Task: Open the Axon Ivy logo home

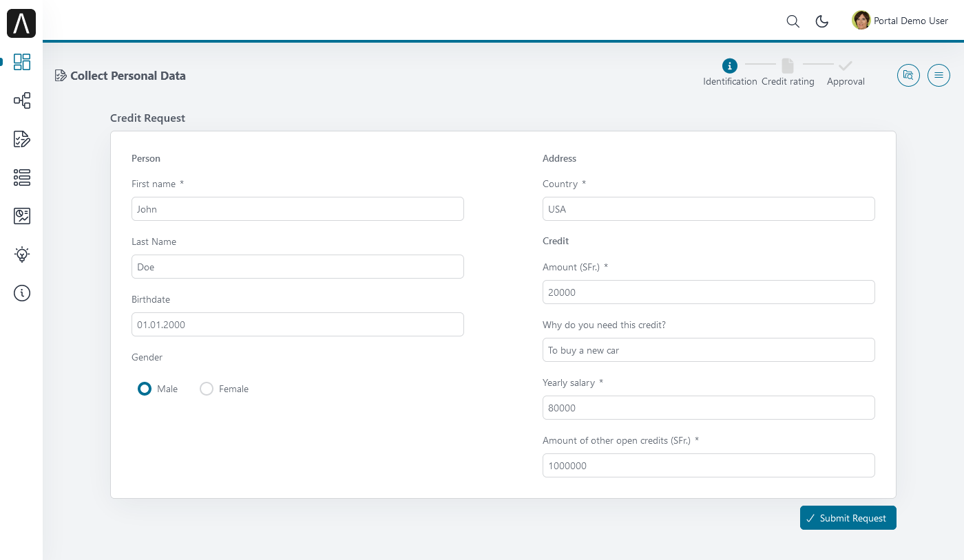Action: click(x=21, y=23)
